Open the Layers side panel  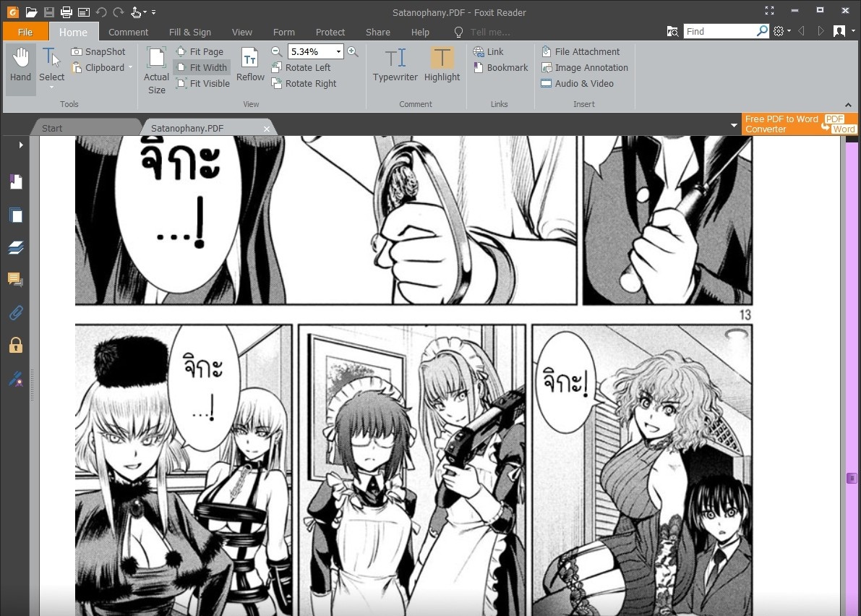click(x=16, y=247)
